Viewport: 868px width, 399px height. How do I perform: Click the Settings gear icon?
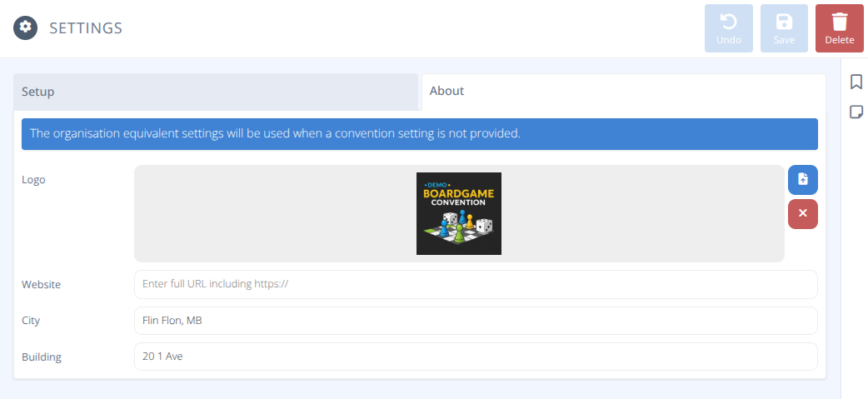click(26, 27)
